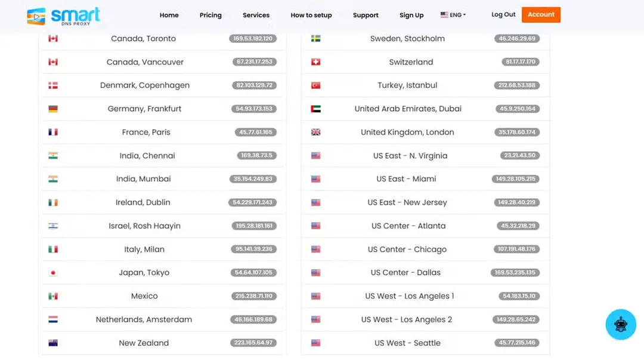Click the Japan flag icon
Viewport: 644px width, 363px height.
pyautogui.click(x=53, y=273)
